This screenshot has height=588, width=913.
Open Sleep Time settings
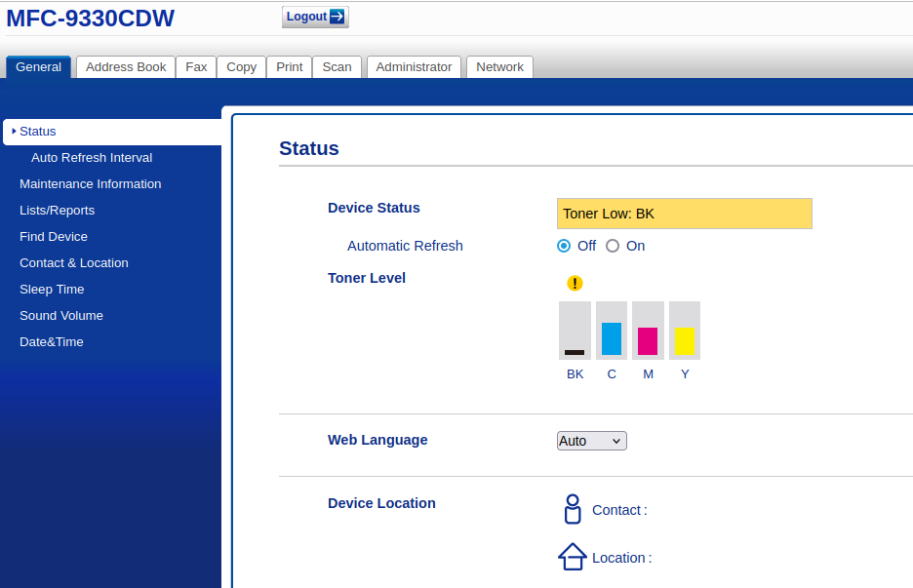pyautogui.click(x=52, y=290)
